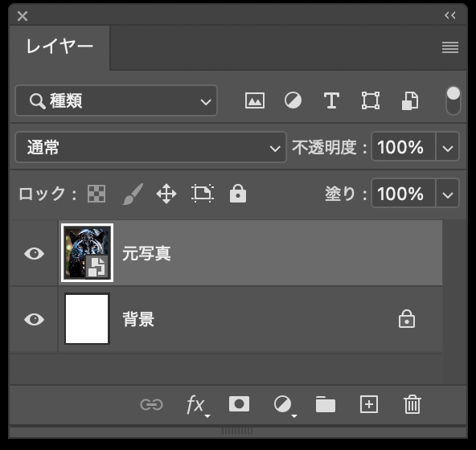Click the pixel layer filter icon
The height and width of the screenshot is (450, 476).
[x=255, y=100]
